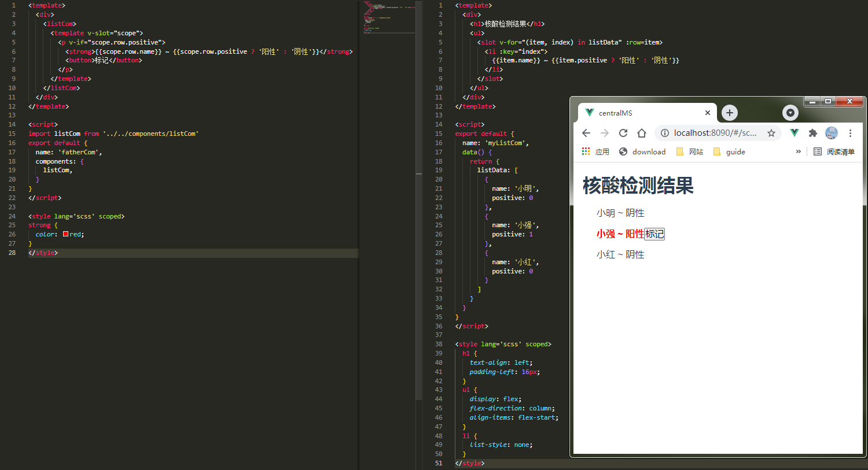Click line number 28 in left editor
The width and height of the screenshot is (868, 470).
tap(12, 253)
